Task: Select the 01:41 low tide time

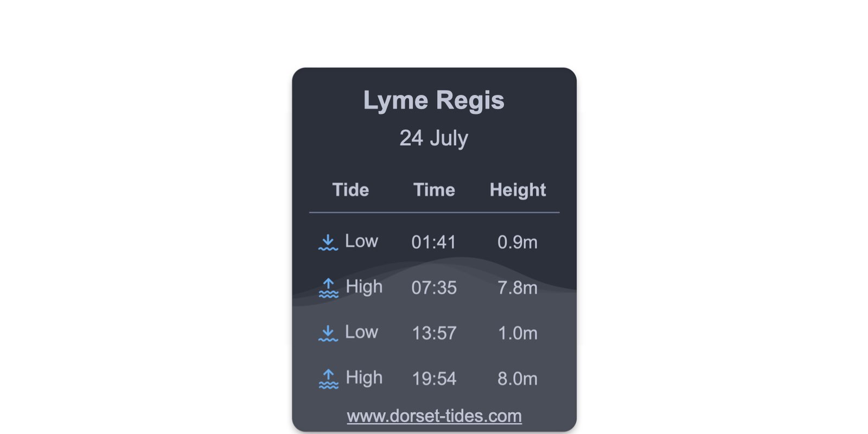Action: pyautogui.click(x=434, y=242)
